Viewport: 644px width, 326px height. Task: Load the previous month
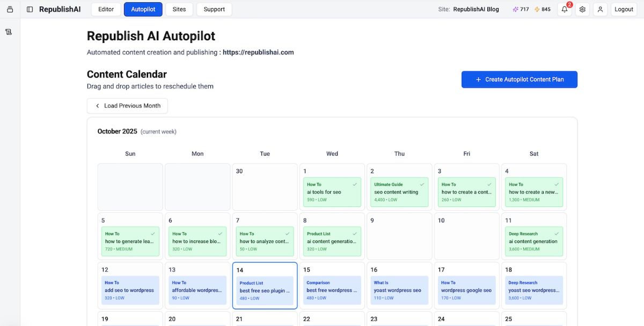click(127, 106)
